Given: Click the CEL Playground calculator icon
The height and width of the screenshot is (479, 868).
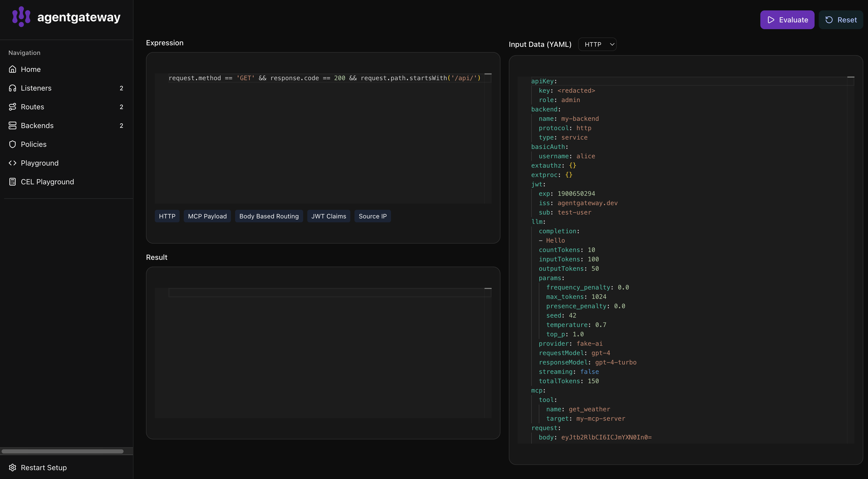Looking at the screenshot, I should (13, 182).
